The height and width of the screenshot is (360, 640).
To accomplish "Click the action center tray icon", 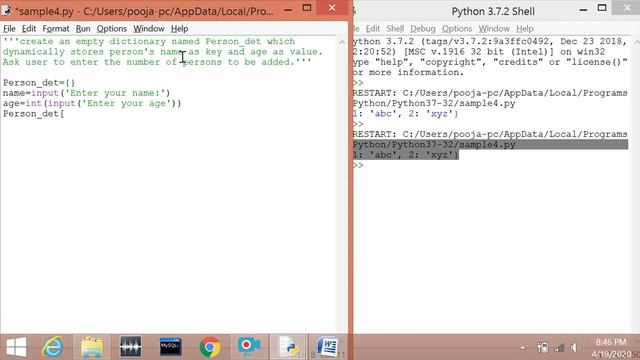I will (543, 347).
